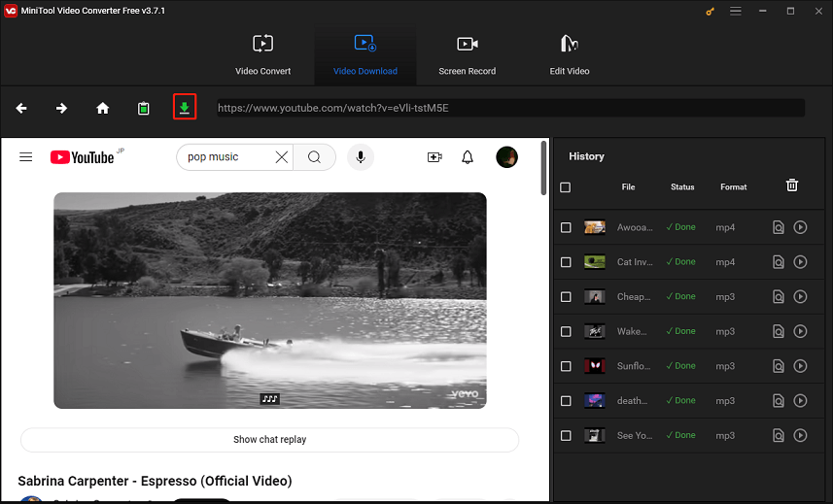Click the YouTube URL address field

coord(510,108)
